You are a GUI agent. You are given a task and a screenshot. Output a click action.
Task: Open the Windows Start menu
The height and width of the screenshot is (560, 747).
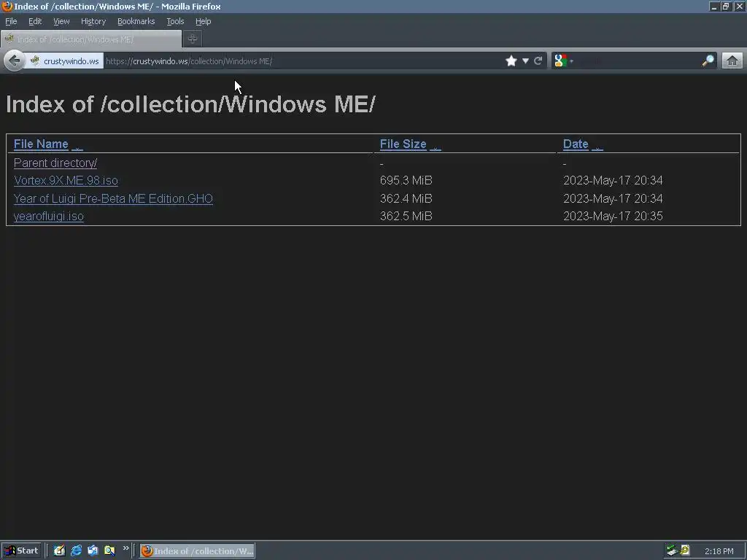point(21,551)
